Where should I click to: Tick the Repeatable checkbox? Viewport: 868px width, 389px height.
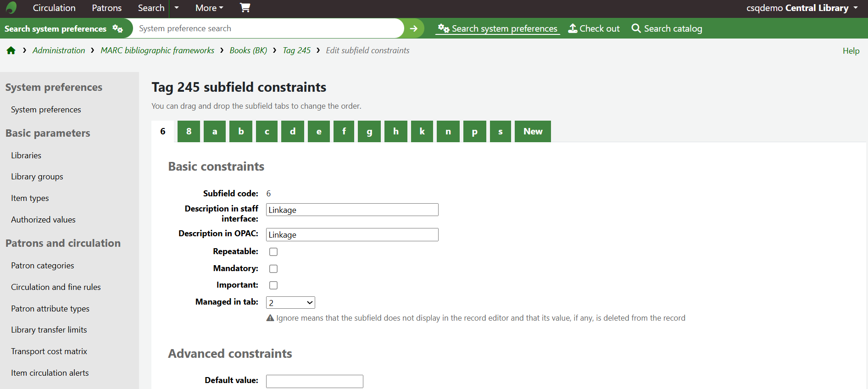273,252
